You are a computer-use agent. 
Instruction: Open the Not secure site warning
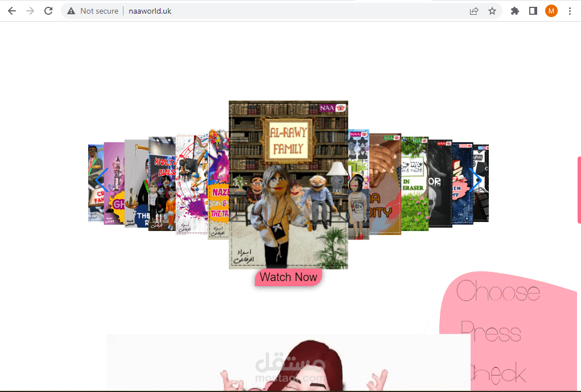(93, 11)
